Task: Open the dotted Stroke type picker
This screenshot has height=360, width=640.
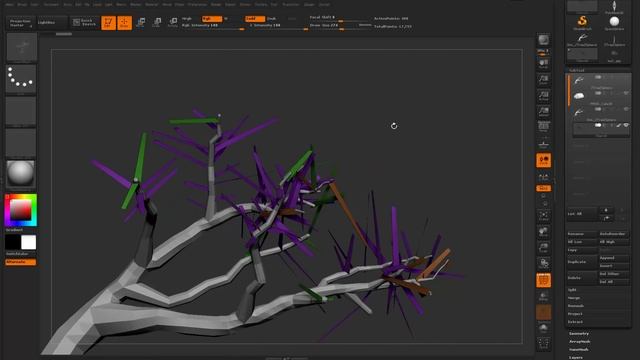Action: click(x=21, y=79)
